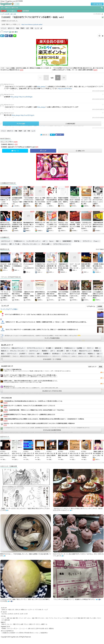Click the Twitter share icon below author

[x=2, y=36]
